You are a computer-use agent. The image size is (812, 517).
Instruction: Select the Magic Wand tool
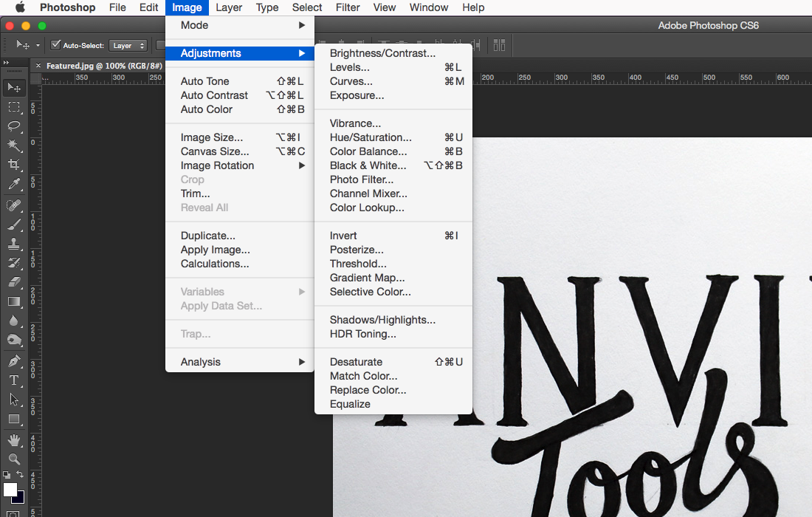tap(14, 145)
